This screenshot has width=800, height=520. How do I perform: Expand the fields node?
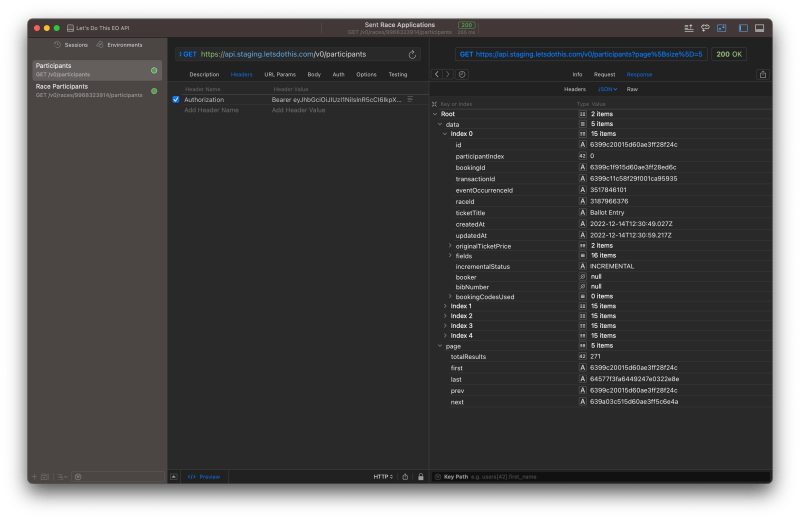[450, 256]
